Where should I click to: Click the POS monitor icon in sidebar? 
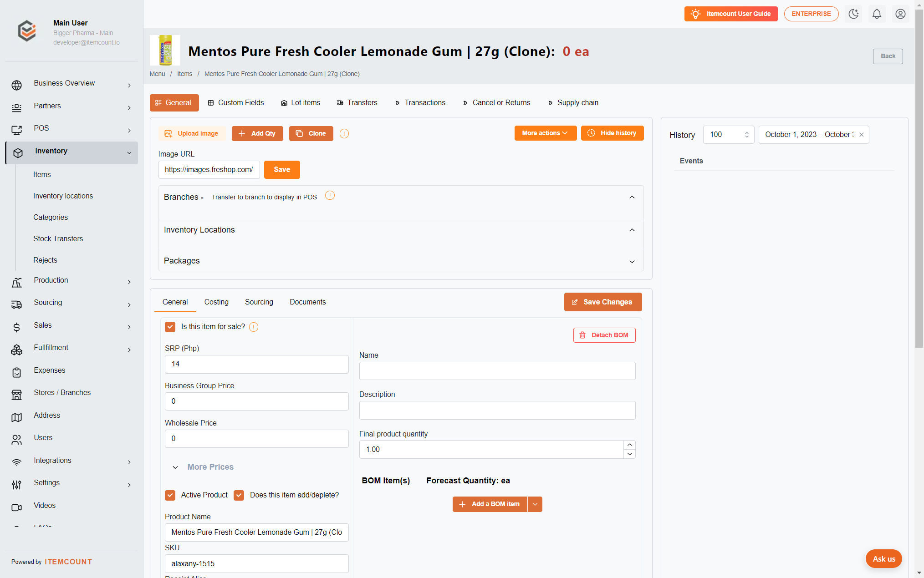17,130
